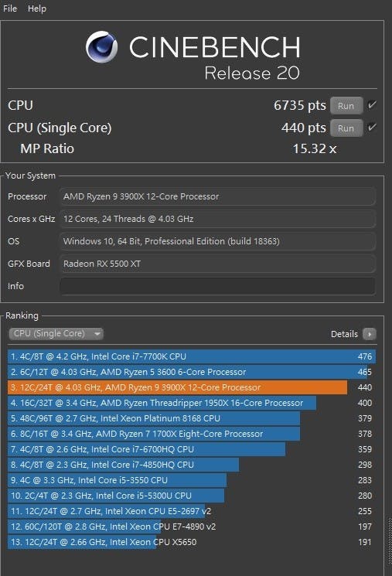This screenshot has height=576, width=392.
Task: Click the Details arrow icon button
Action: tap(370, 334)
